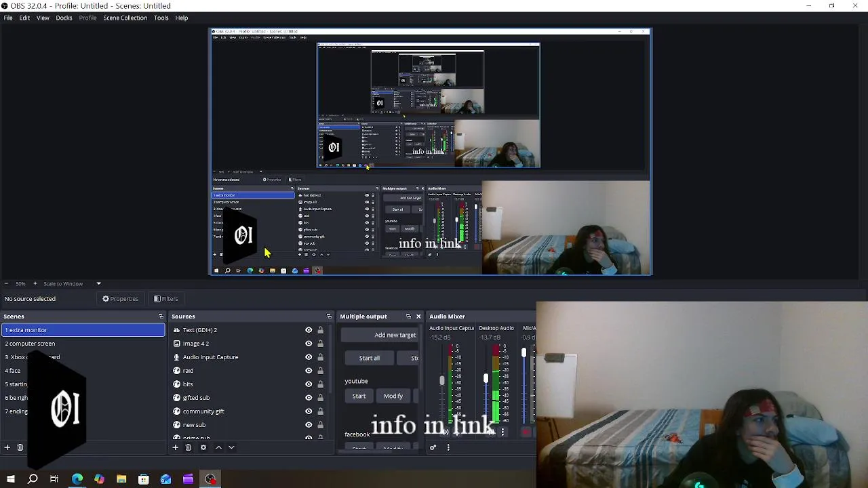The height and width of the screenshot is (488, 868).
Task: Open File Explorer from taskbar
Action: pyautogui.click(x=121, y=479)
